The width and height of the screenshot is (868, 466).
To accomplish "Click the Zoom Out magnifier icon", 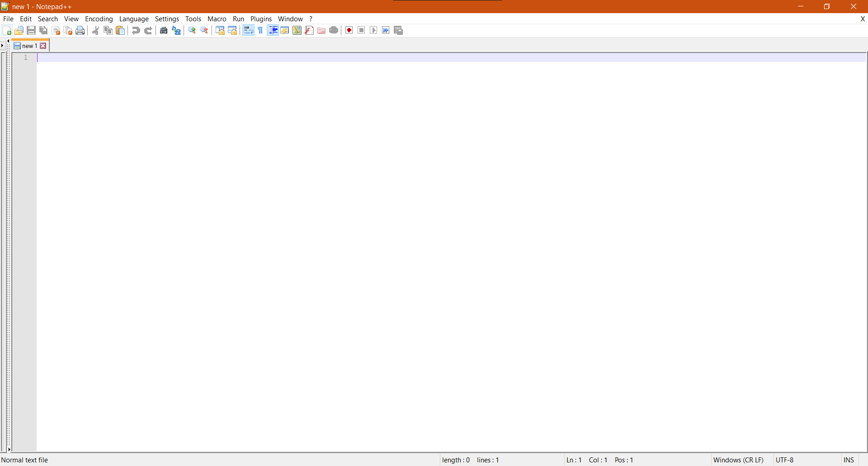I will (204, 30).
